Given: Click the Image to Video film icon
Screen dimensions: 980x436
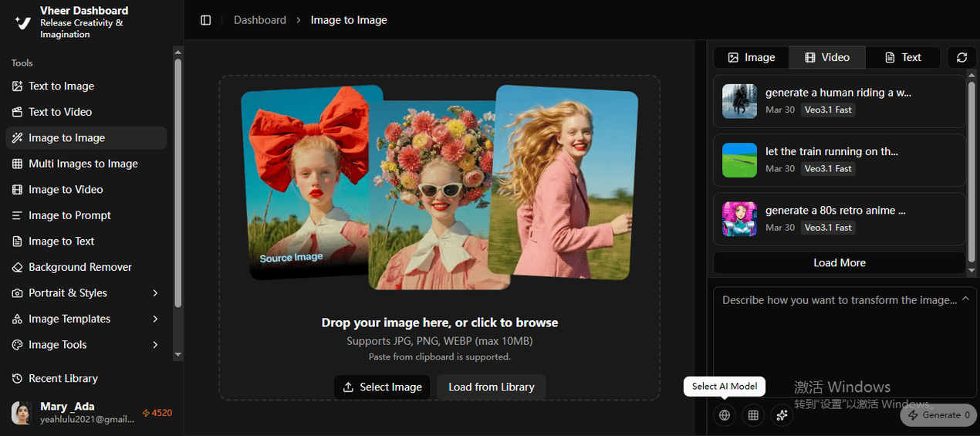Looking at the screenshot, I should pos(17,190).
